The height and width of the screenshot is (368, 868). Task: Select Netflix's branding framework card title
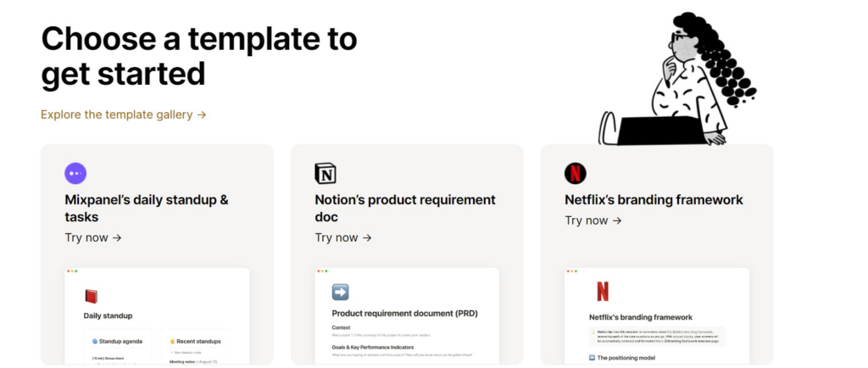pyautogui.click(x=654, y=200)
